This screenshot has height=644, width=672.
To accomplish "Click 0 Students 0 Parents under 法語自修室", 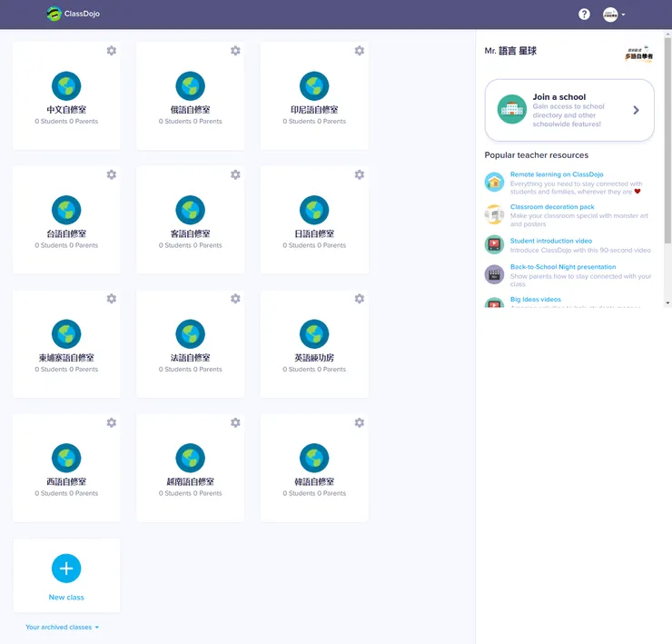I will [x=191, y=369].
